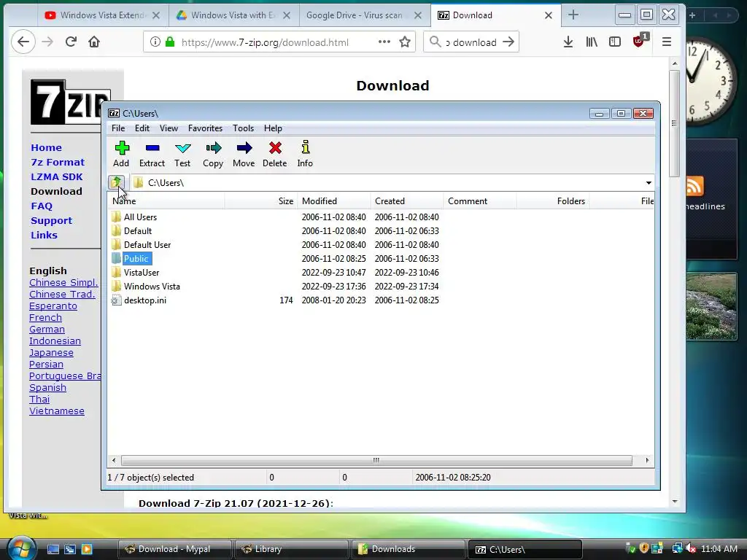Click the Add button in 7-Zip toolbar
747x560 pixels.
[122, 155]
